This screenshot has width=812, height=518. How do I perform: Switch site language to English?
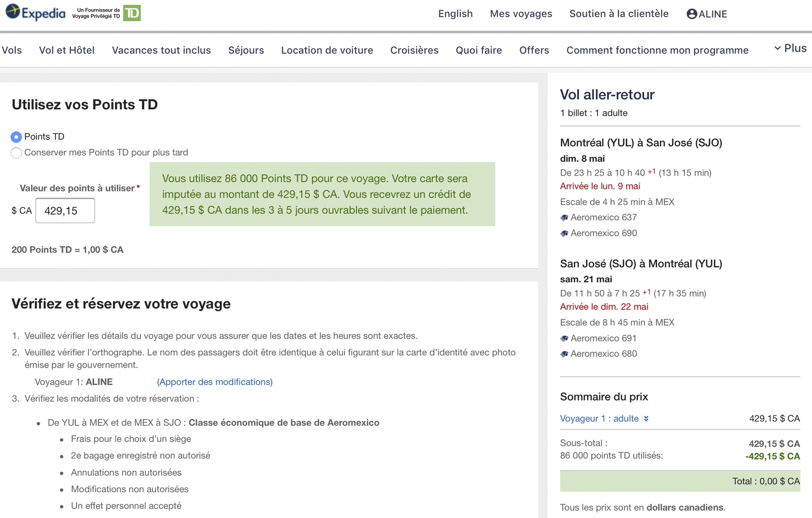coord(455,14)
